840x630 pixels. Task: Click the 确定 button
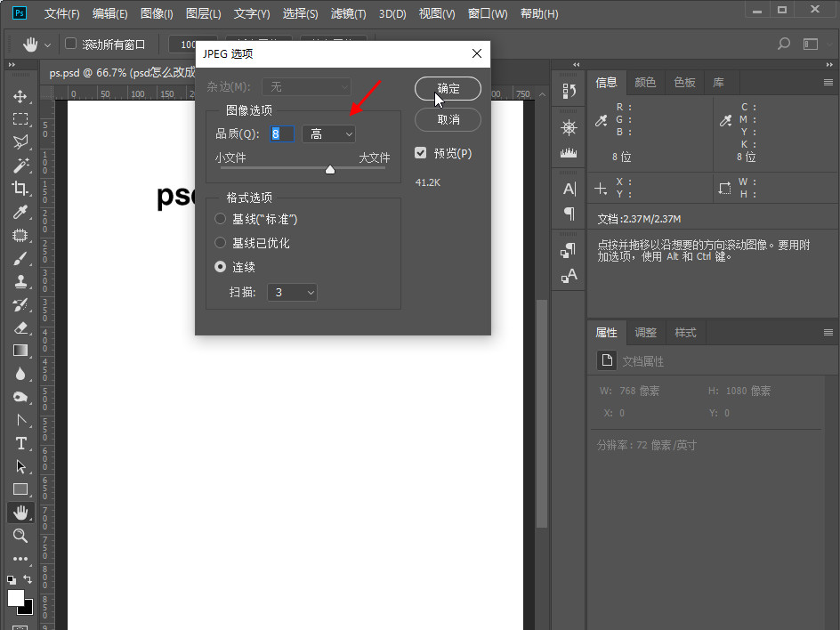click(x=448, y=88)
